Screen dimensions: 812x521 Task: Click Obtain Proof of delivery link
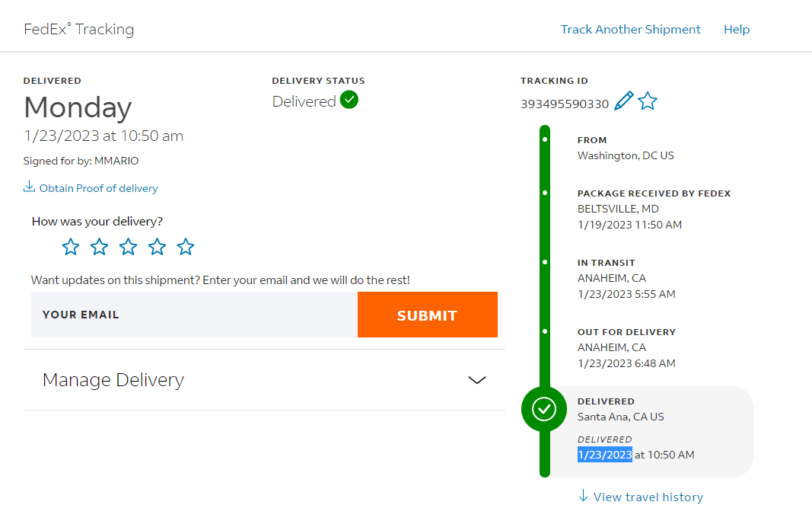click(x=98, y=188)
